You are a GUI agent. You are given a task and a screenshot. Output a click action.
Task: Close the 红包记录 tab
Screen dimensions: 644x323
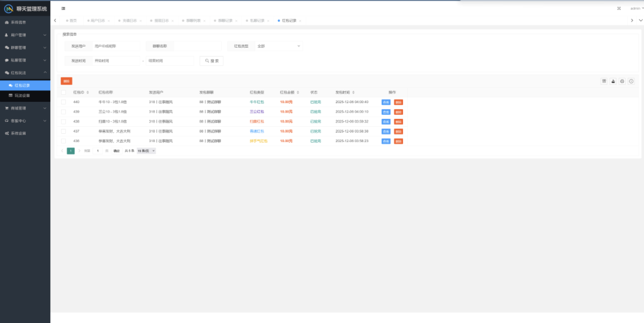click(x=299, y=21)
